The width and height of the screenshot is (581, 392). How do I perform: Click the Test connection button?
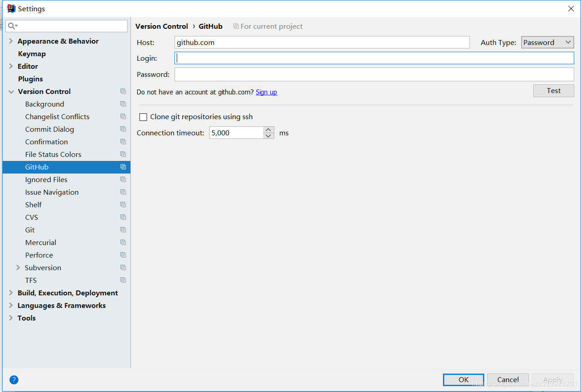coord(554,91)
